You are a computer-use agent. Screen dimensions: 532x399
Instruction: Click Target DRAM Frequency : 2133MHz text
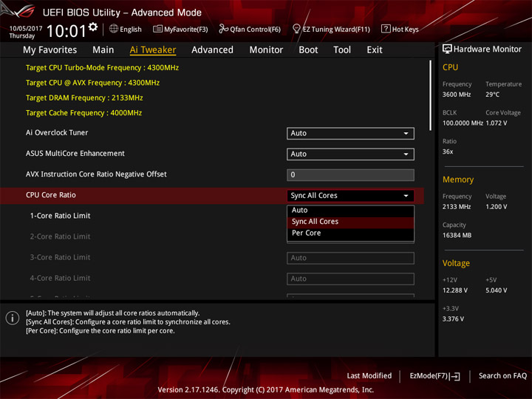point(84,98)
